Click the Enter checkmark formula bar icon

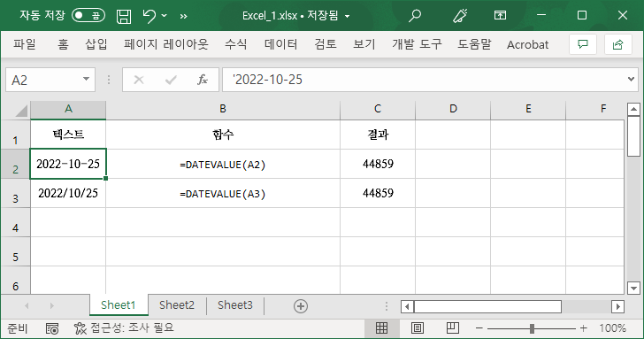171,80
